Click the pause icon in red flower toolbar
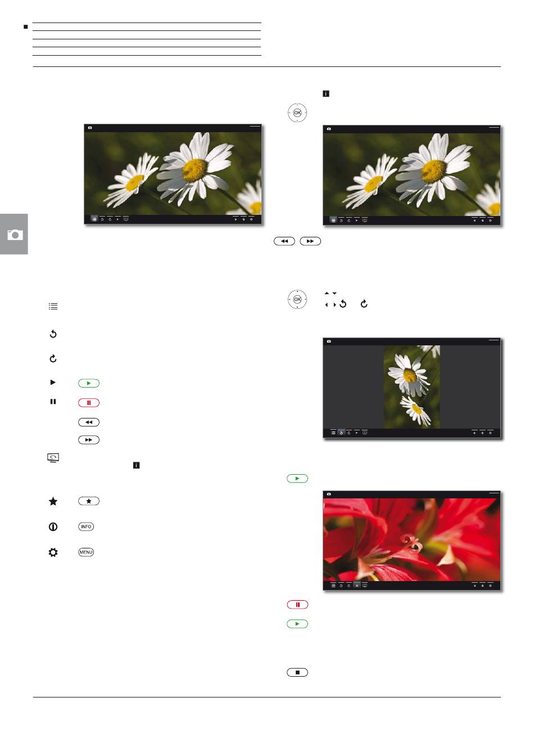Image resolution: width=534 pixels, height=756 pixels. pyautogui.click(x=357, y=586)
